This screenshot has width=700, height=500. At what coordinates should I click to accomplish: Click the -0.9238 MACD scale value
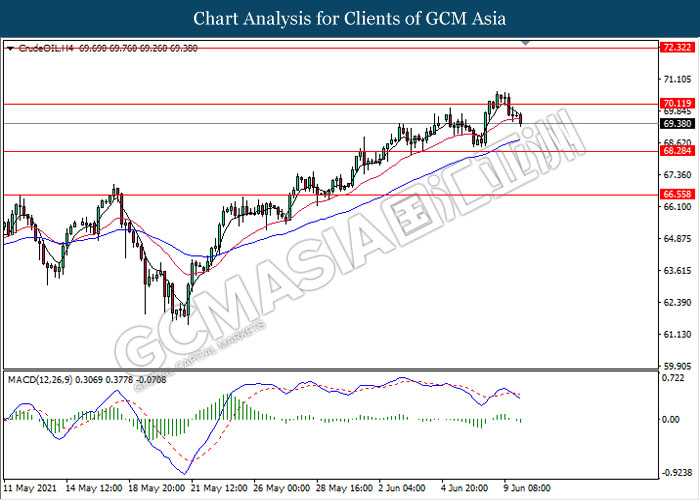tap(675, 473)
